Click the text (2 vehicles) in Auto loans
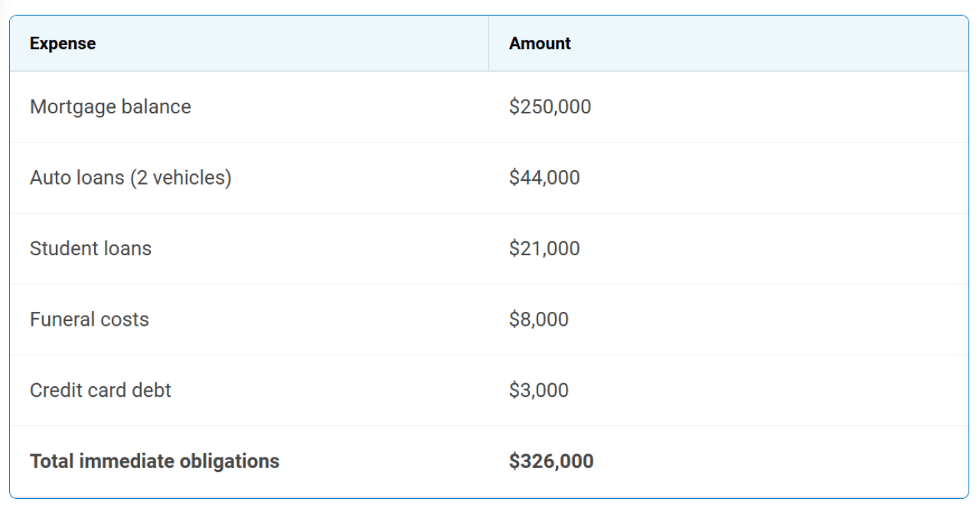980x508 pixels. pos(181,178)
